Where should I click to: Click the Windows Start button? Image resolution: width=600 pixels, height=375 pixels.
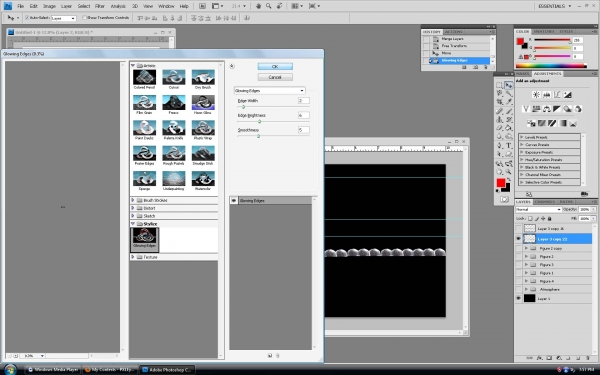point(10,370)
